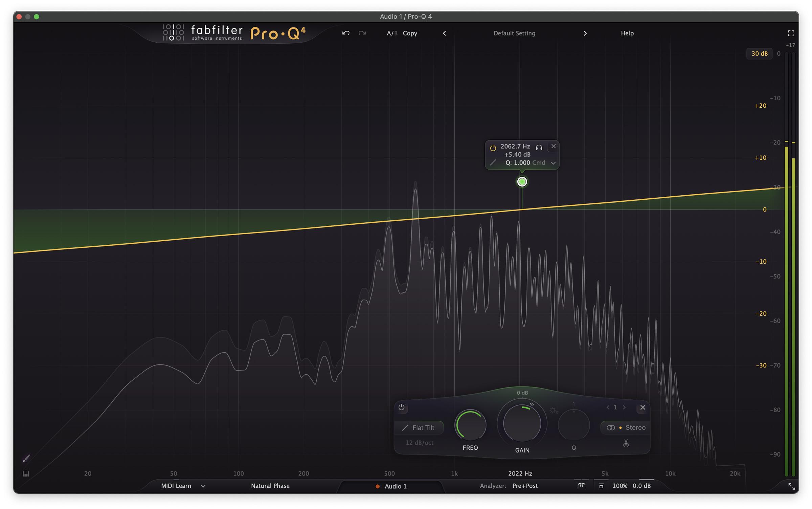The image size is (812, 509).
Task: Select the green EQ band node
Action: pos(522,182)
